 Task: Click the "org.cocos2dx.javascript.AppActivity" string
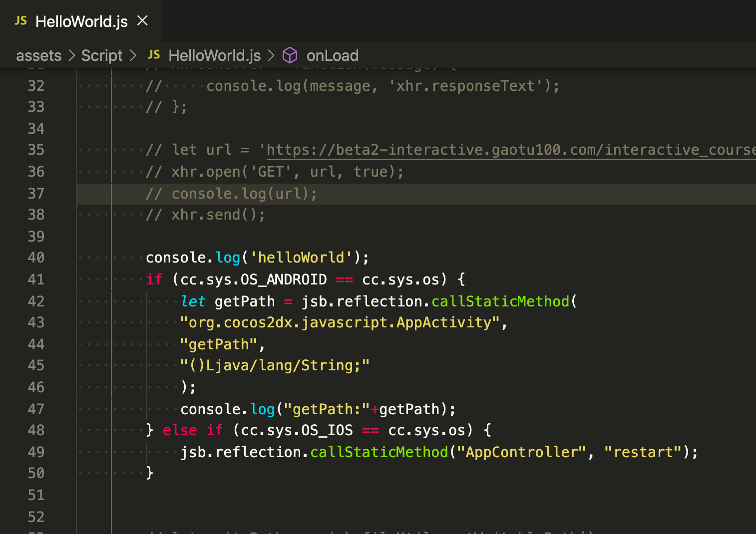click(x=340, y=322)
